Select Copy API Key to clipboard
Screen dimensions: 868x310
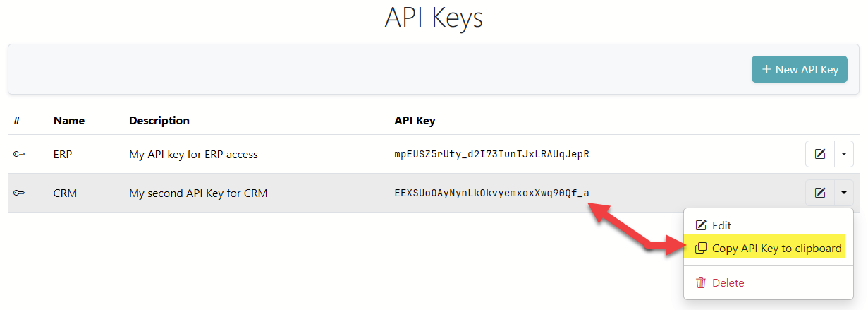tap(776, 249)
